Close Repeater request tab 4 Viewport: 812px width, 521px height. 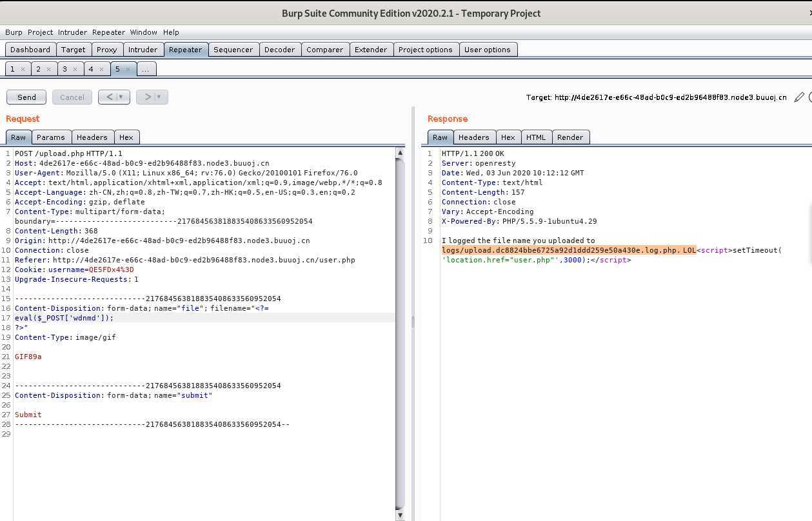[101, 69]
